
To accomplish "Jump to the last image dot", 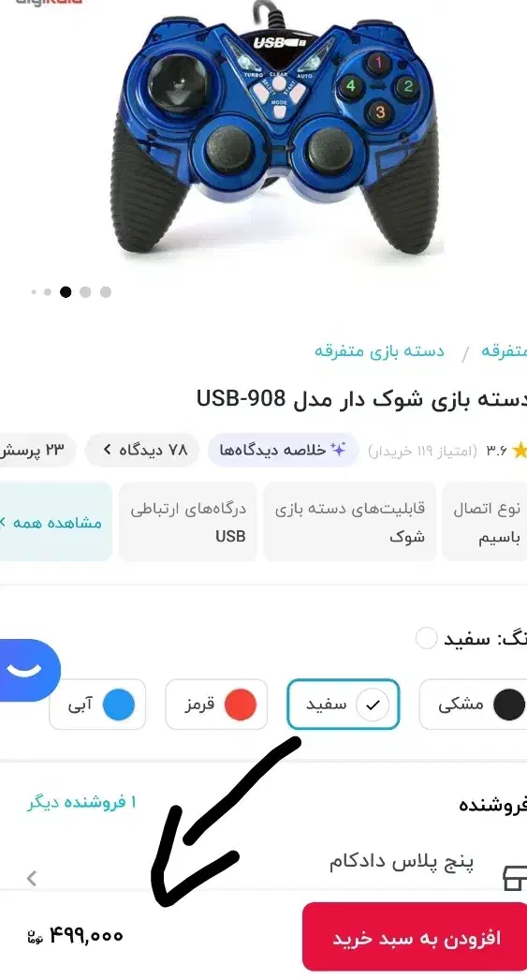I will click(106, 292).
